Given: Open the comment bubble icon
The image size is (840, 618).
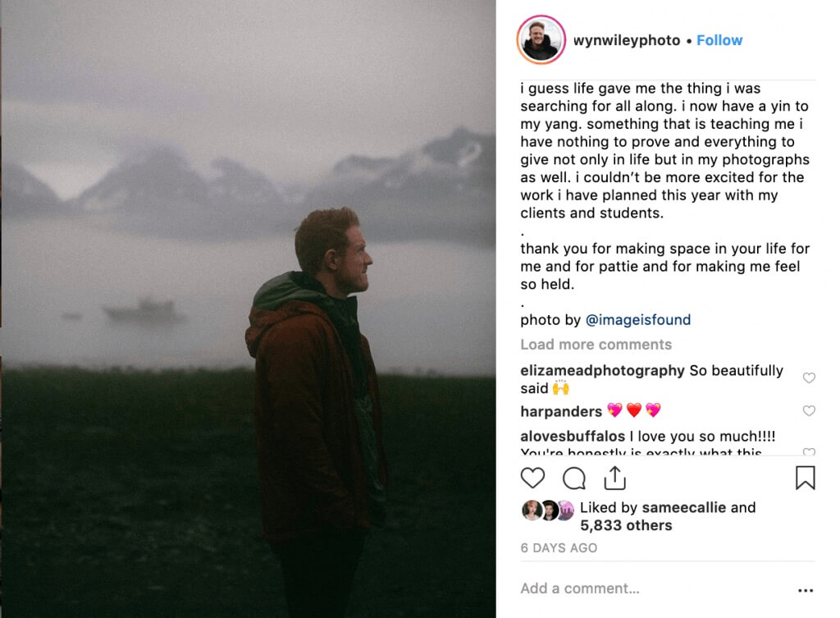Looking at the screenshot, I should 573,478.
